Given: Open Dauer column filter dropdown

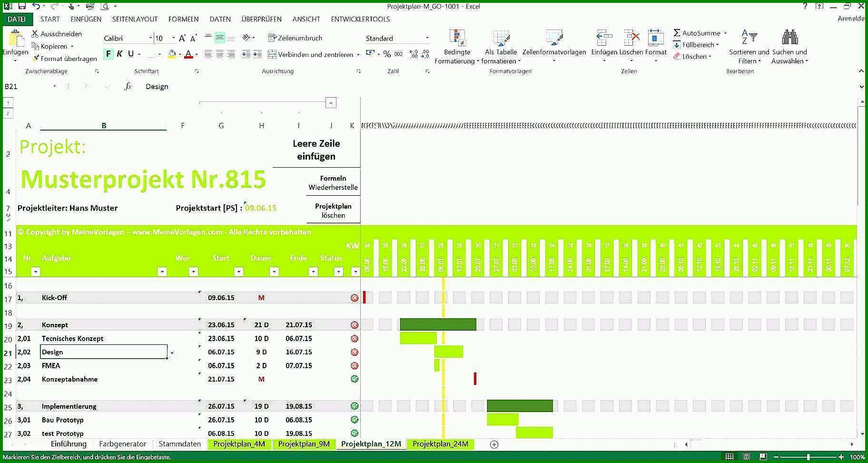Looking at the screenshot, I should click(x=274, y=272).
